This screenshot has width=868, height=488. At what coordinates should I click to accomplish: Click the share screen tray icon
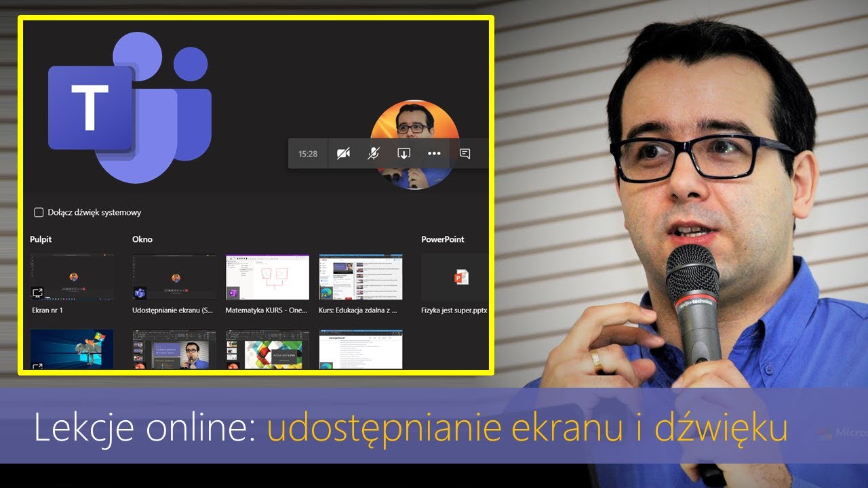point(403,154)
